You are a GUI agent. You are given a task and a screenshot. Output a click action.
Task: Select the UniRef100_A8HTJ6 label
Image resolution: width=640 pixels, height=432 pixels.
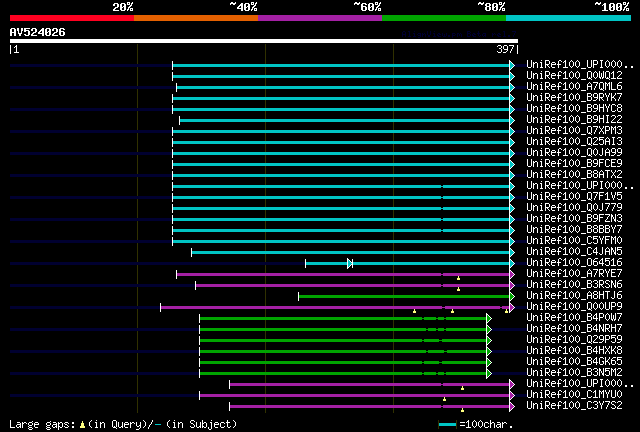click(574, 296)
